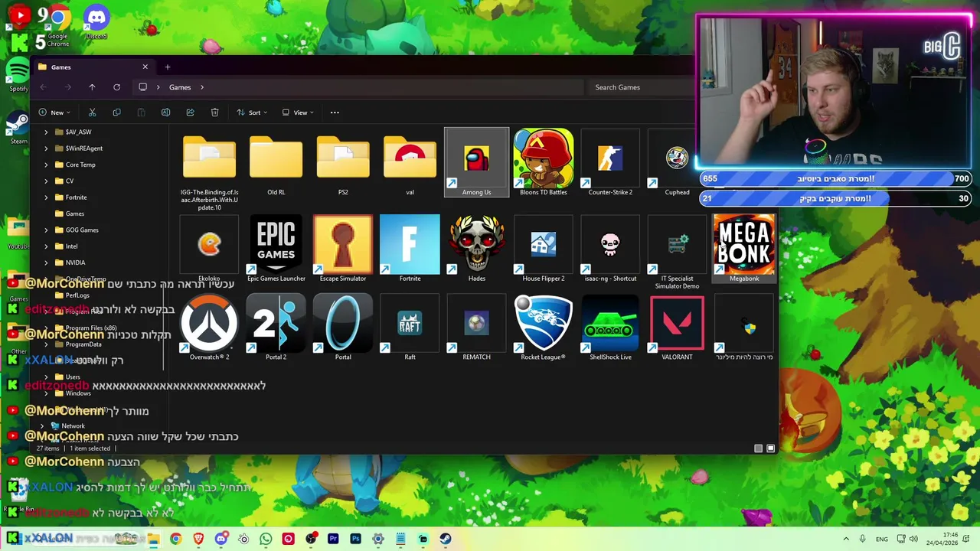
Task: Expand the $AV_ASW tree folder
Action: click(x=46, y=132)
